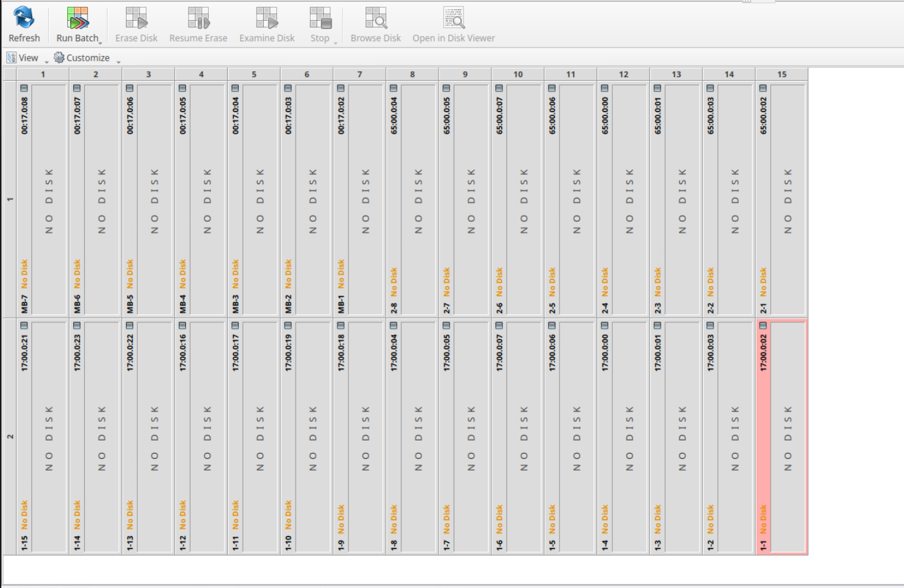Viewport: 904px width, 588px height.
Task: Click the status icon of slot 2-6
Action: point(499,88)
